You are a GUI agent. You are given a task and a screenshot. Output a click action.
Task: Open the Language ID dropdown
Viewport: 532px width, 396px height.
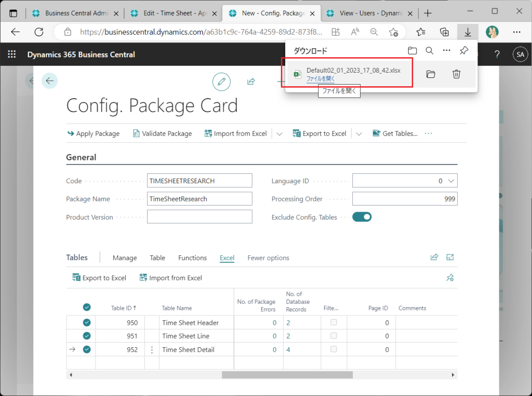click(451, 181)
